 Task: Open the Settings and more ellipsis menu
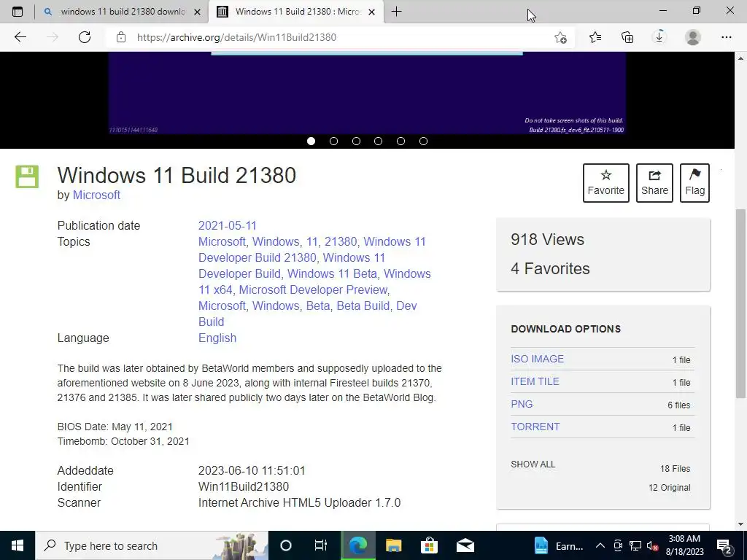tap(726, 37)
